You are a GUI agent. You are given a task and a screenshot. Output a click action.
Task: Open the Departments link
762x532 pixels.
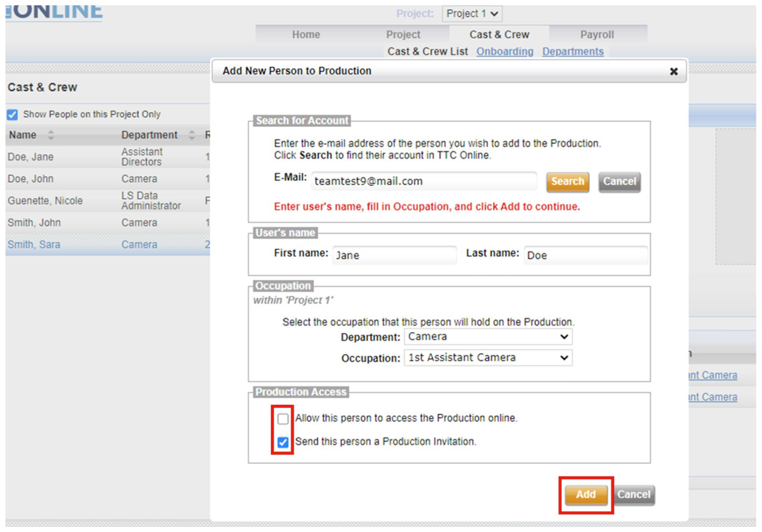coord(573,52)
